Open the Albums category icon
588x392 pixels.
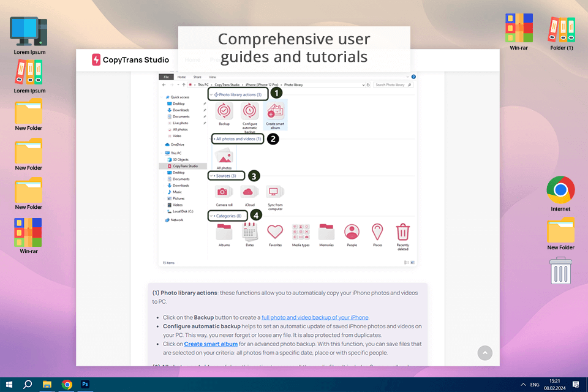coord(224,232)
